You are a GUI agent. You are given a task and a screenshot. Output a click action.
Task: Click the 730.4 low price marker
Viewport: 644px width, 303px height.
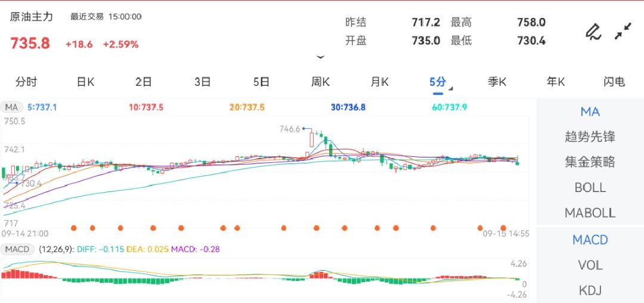tap(30, 184)
